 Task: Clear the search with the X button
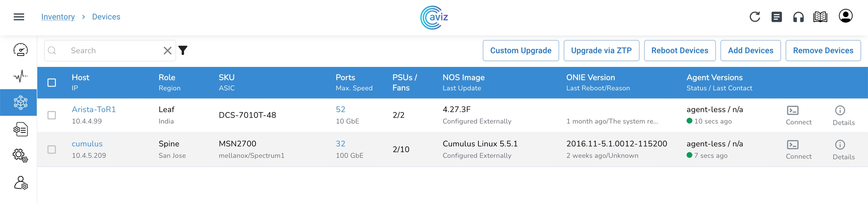point(168,50)
